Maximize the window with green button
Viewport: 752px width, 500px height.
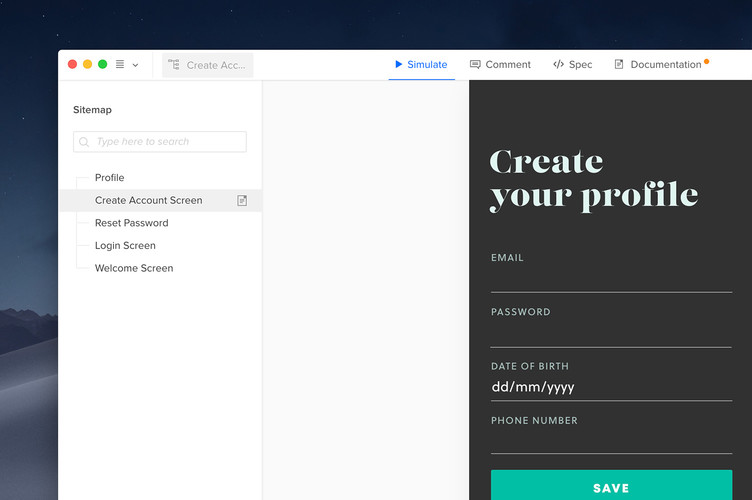103,64
